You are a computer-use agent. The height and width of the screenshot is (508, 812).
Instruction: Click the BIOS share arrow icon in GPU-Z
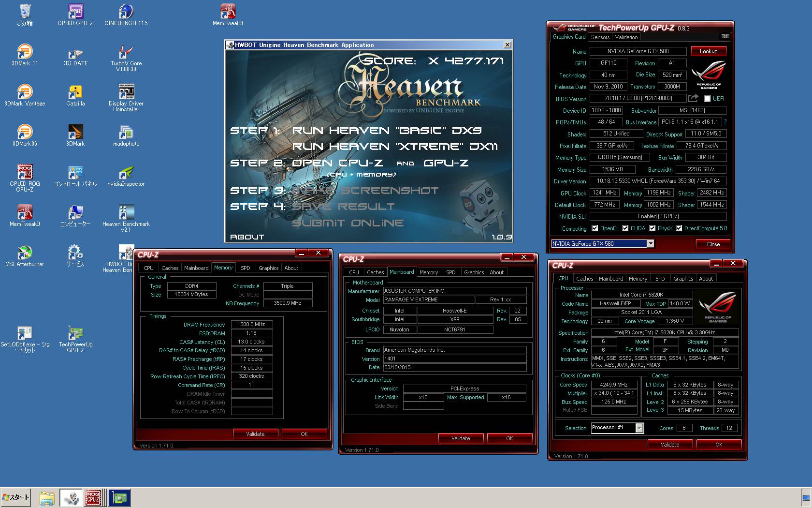693,98
